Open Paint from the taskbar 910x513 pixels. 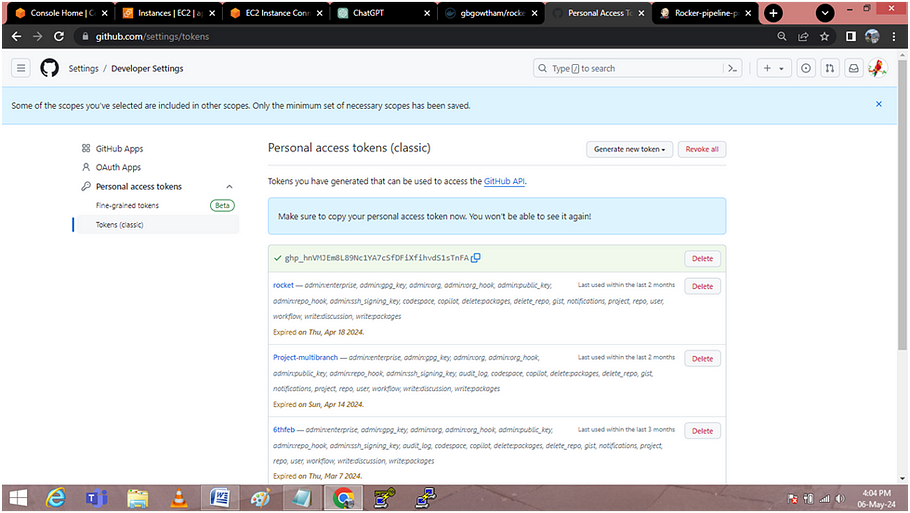pos(261,498)
